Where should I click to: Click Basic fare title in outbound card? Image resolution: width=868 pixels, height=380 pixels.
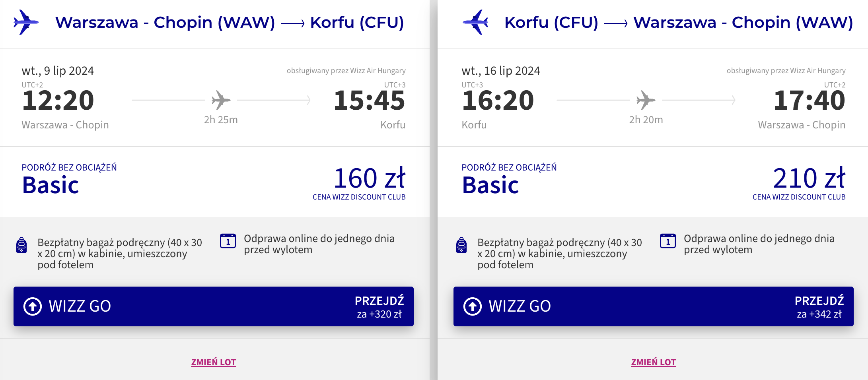[x=51, y=185]
